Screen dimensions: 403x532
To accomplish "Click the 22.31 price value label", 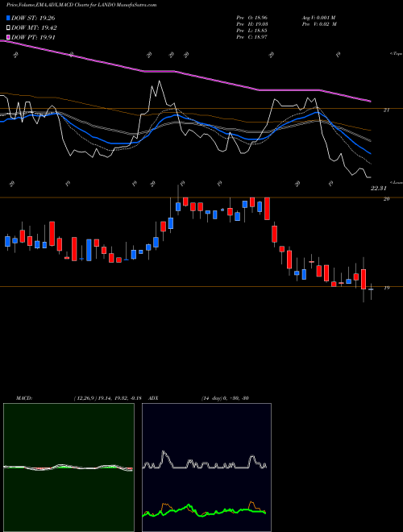I will (377, 189).
